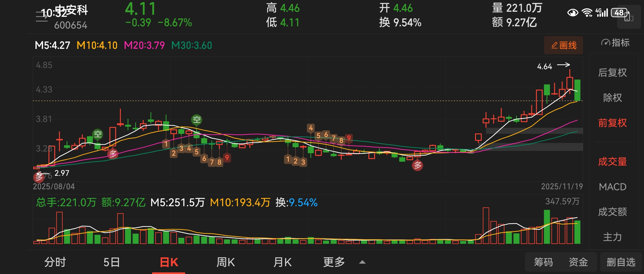The image size is (644, 274).
Task: Tap the eye comfort status icon
Action: (x=572, y=12)
